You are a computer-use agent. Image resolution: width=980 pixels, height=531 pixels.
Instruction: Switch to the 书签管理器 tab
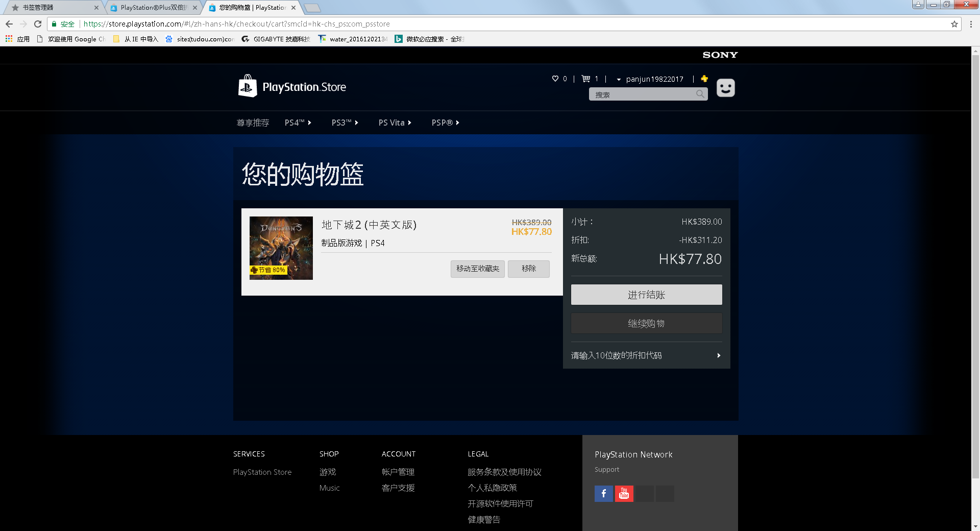pos(54,8)
